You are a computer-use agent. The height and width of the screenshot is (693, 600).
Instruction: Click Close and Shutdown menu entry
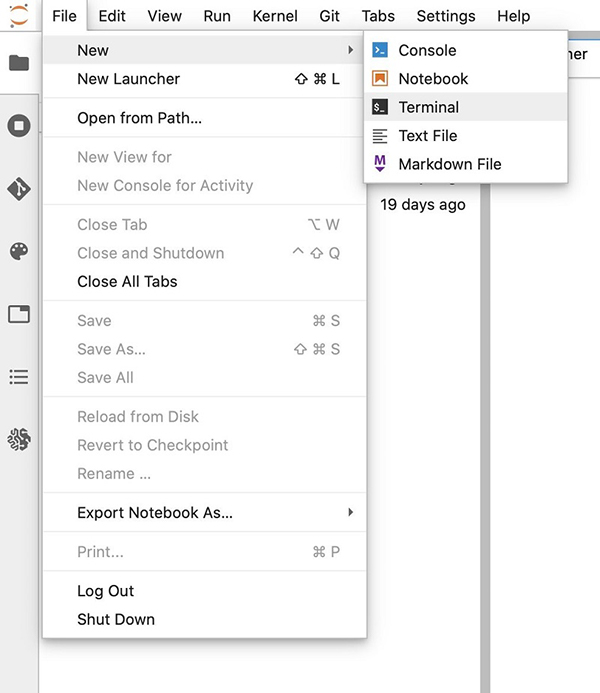pyautogui.click(x=205, y=253)
